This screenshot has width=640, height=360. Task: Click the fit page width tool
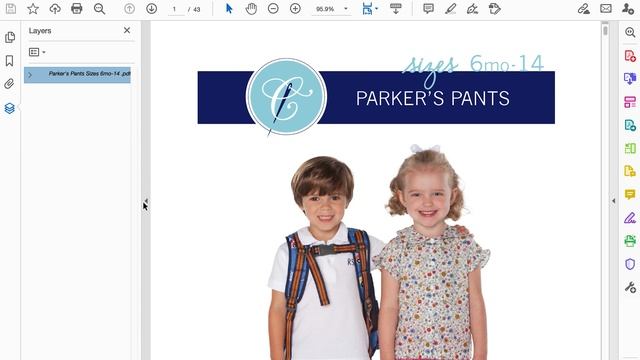367,9
